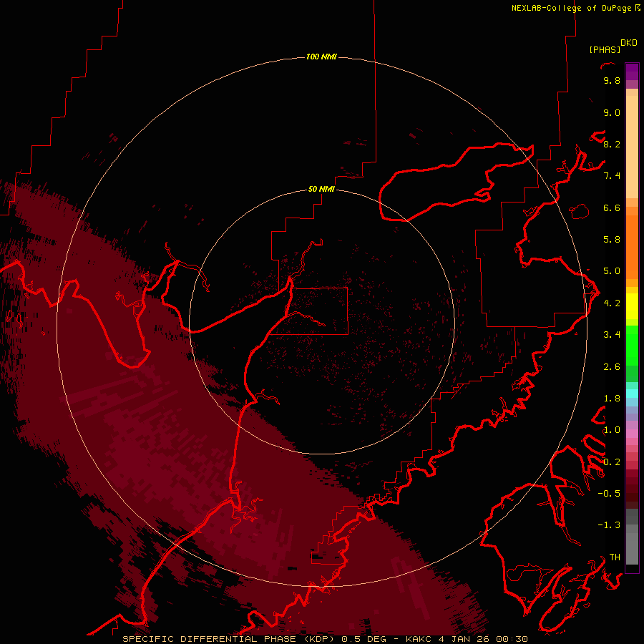Pick the cyan segment of the color bar
The image size is (644, 644).
(632, 394)
